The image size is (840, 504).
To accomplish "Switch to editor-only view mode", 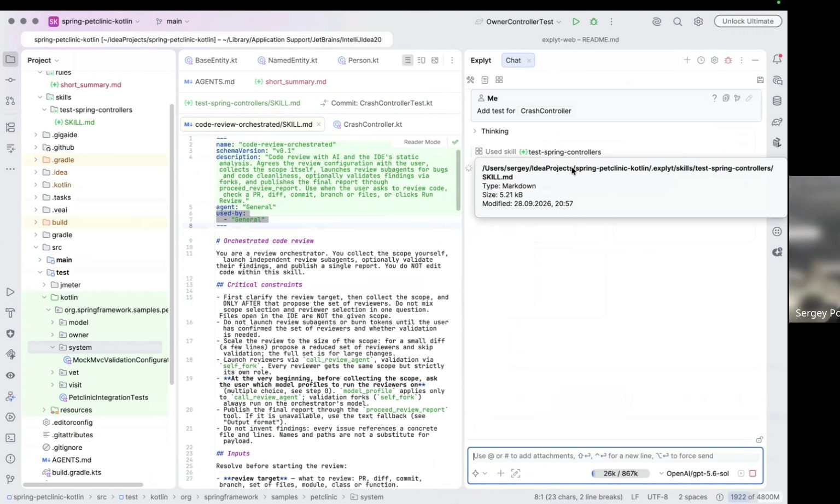I will tap(407, 60).
